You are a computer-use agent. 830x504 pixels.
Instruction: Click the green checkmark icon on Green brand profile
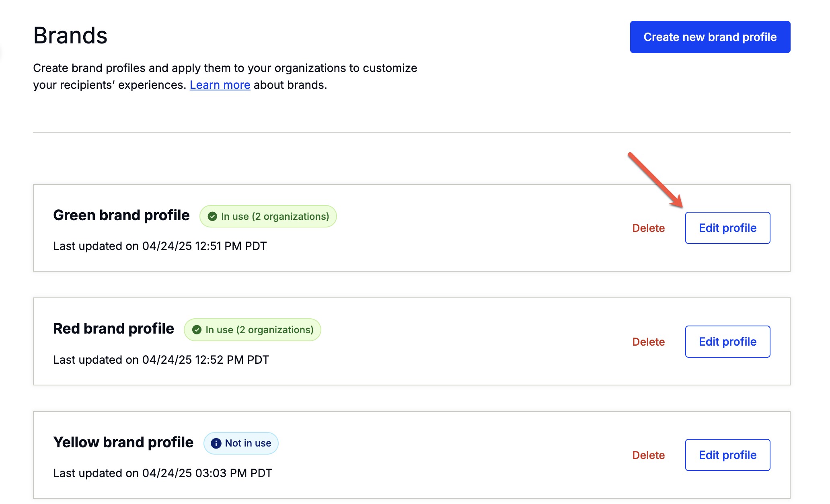coord(212,216)
